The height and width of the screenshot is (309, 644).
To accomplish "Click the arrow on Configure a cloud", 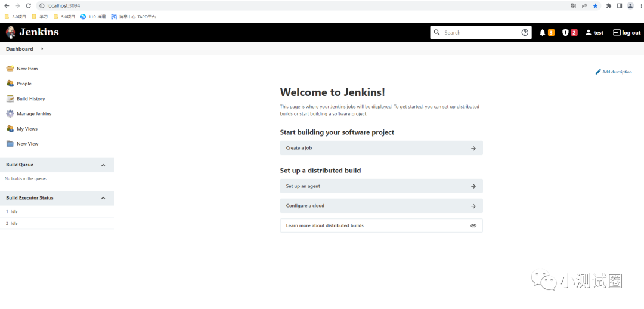I will pyautogui.click(x=473, y=206).
